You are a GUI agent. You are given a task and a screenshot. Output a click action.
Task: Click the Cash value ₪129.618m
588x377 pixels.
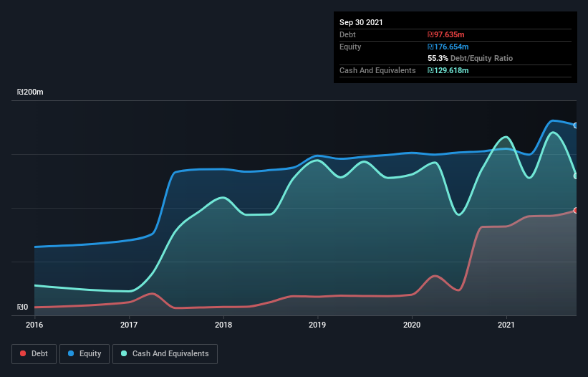coord(448,70)
